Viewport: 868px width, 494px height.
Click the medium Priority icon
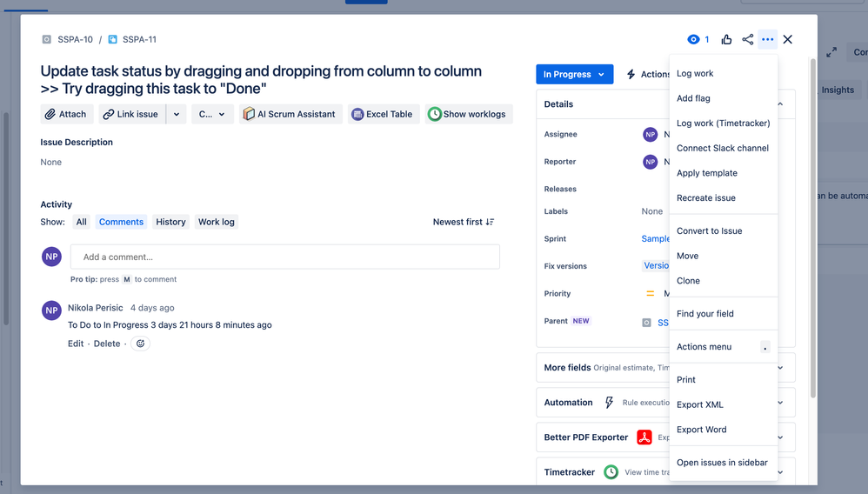[651, 293]
